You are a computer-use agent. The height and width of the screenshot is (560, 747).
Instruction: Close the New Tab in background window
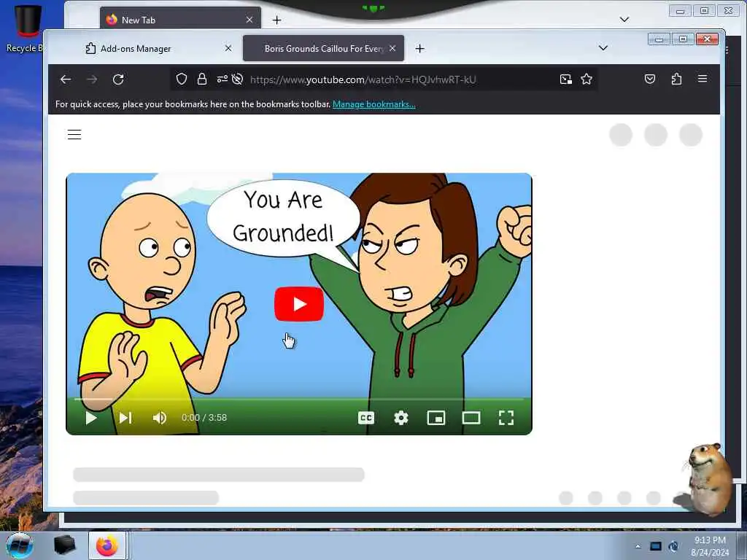pos(249,20)
